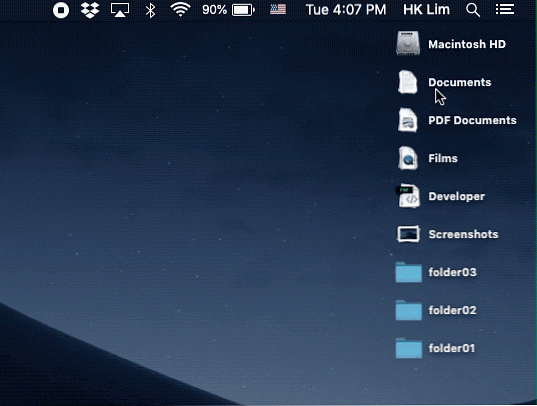Open the HK Lim user menu
The image size is (537, 406).
click(x=426, y=10)
